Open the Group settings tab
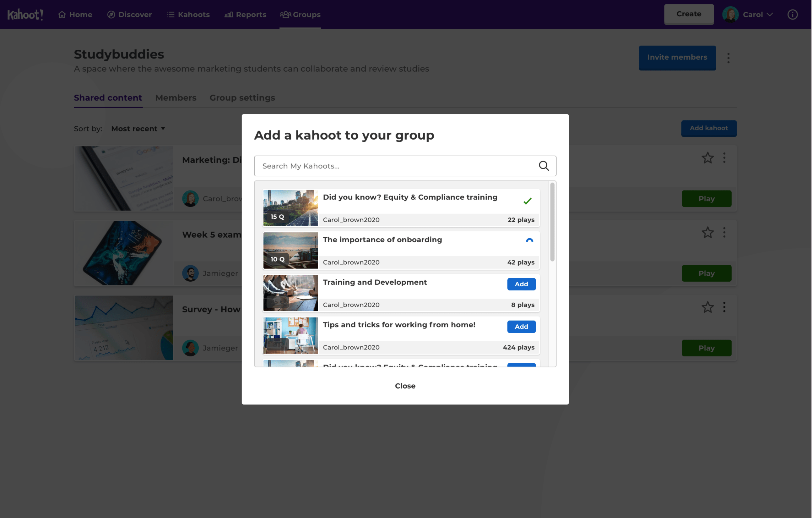This screenshot has width=812, height=518. tap(242, 97)
